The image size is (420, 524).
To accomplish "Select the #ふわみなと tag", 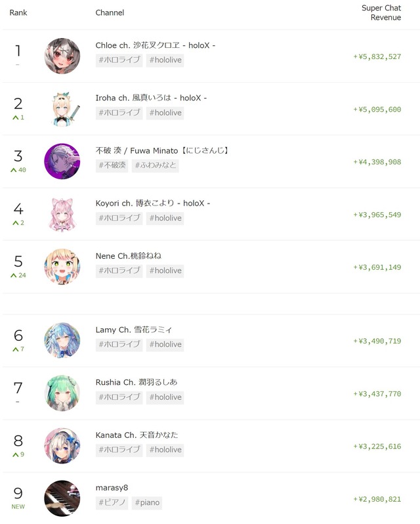I will click(x=156, y=165).
